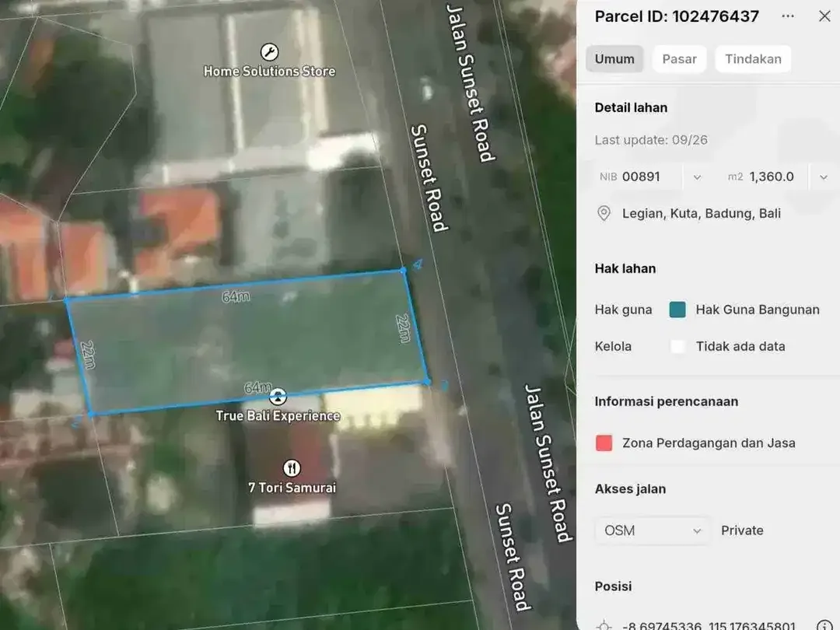Close the parcel details panel
This screenshot has height=630, width=840.
click(x=824, y=16)
